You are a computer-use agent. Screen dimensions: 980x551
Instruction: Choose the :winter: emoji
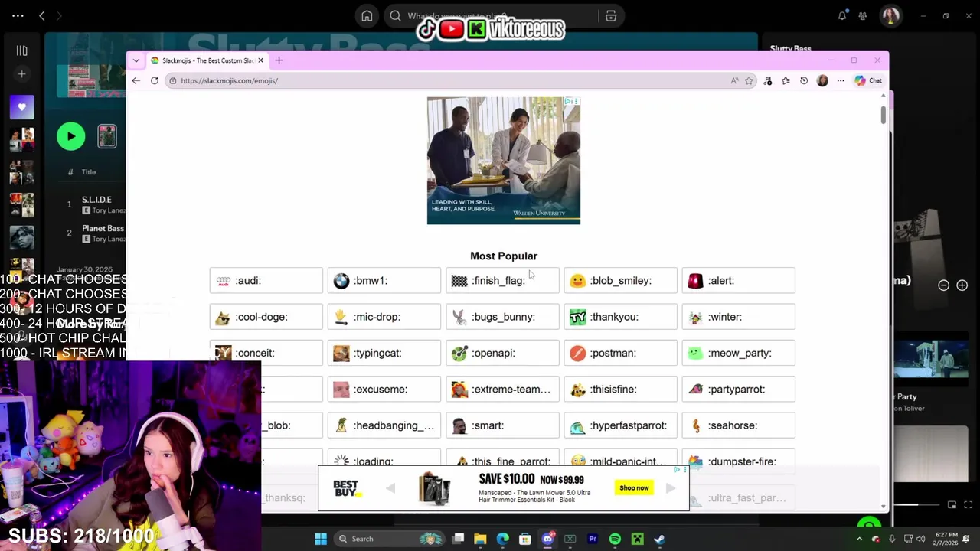pos(739,317)
